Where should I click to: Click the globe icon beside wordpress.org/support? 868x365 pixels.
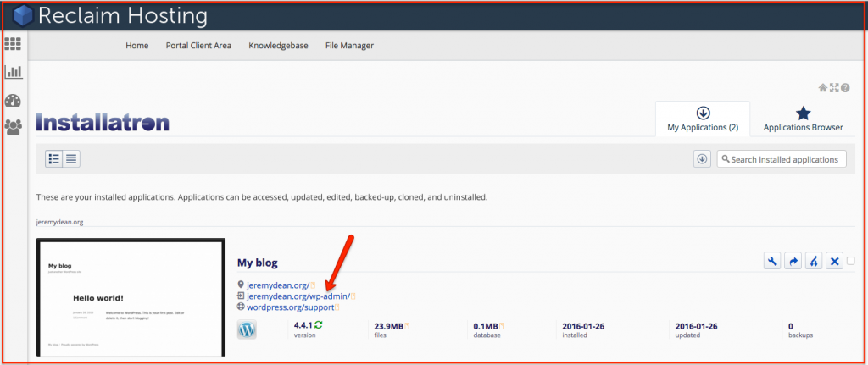tap(241, 307)
